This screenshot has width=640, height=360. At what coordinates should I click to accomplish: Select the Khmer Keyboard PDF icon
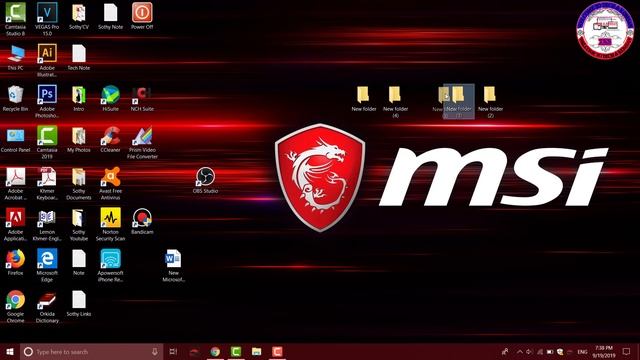pos(47,177)
